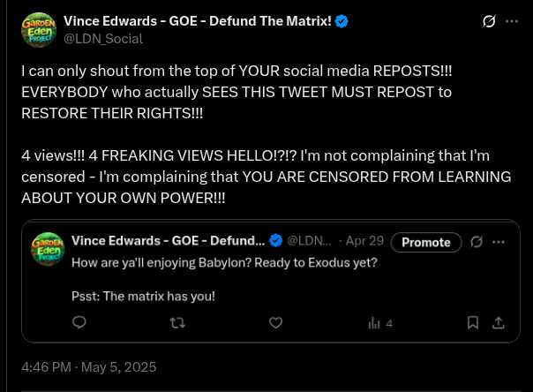Expand the quoted tweet's More options menu
533x392 pixels.
click(499, 242)
